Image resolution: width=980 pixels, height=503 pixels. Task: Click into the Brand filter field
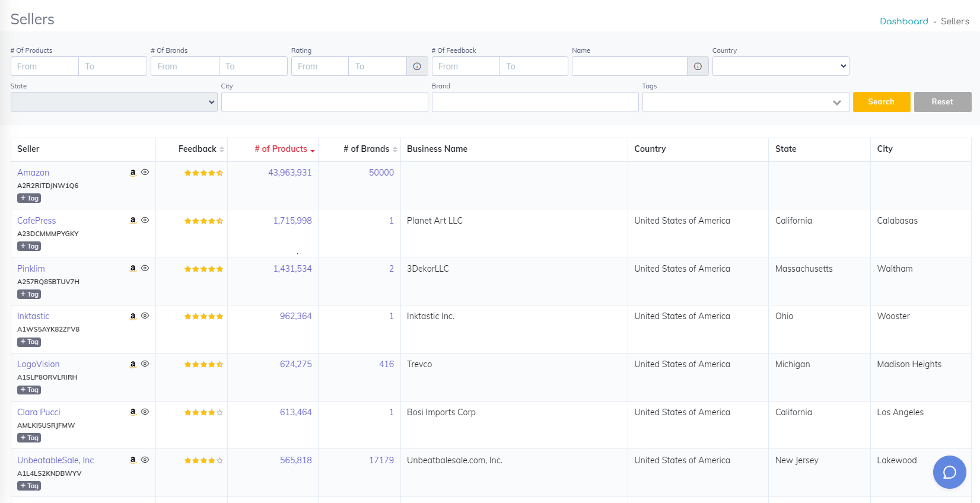pos(535,102)
